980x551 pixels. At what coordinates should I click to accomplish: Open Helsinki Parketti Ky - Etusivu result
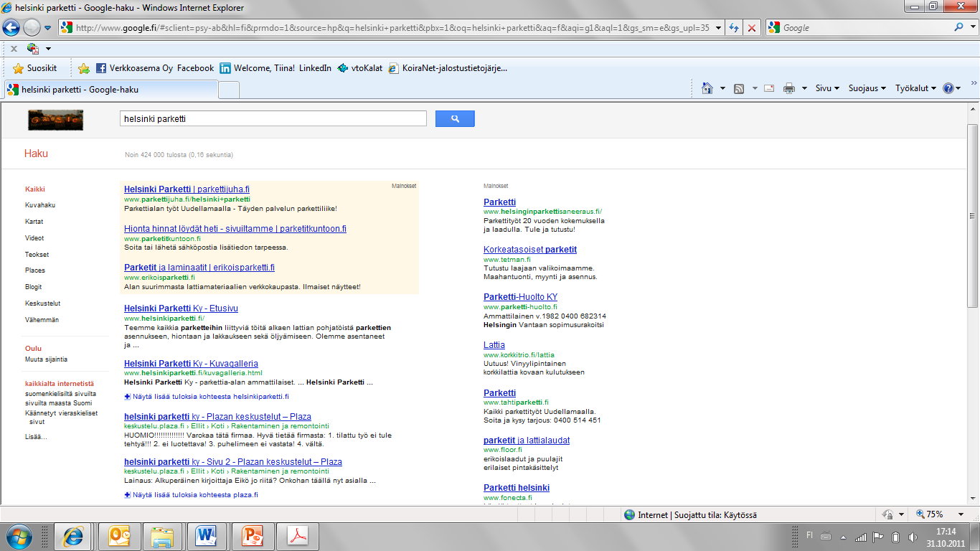coord(181,309)
